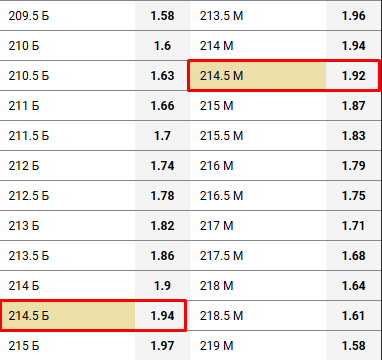Click odds 1.71 for 217 М
The height and width of the screenshot is (360, 382).
point(354,226)
